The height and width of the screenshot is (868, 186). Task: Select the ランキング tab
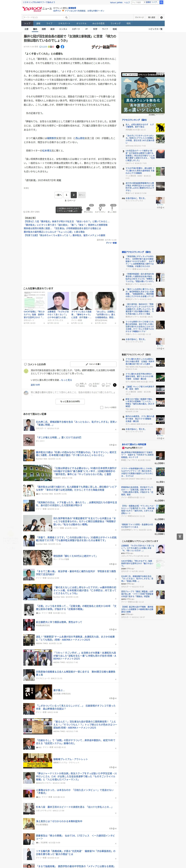point(115,24)
